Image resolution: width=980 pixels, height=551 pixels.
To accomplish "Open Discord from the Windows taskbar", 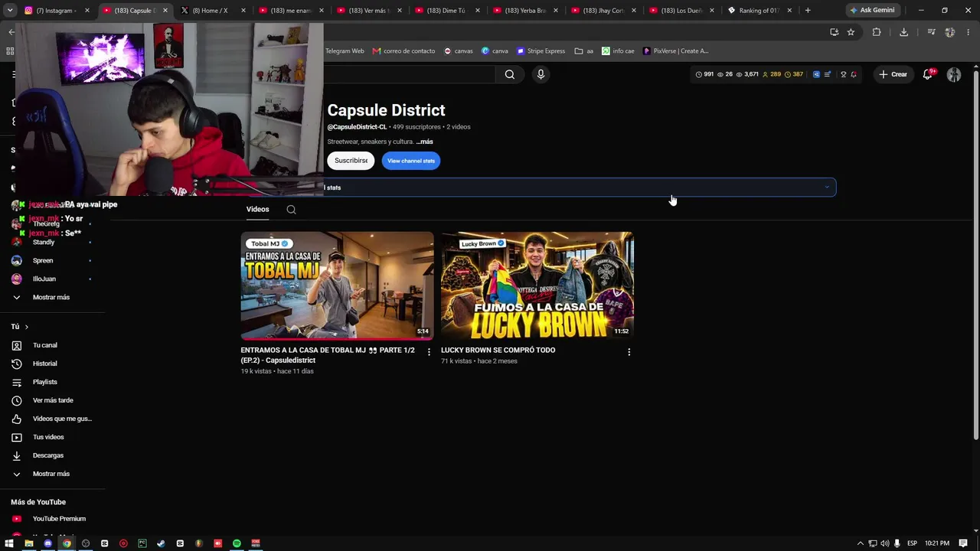I will [x=47, y=543].
